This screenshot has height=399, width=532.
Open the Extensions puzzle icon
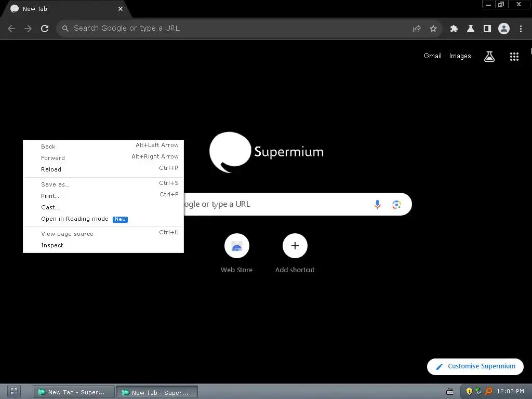[454, 29]
